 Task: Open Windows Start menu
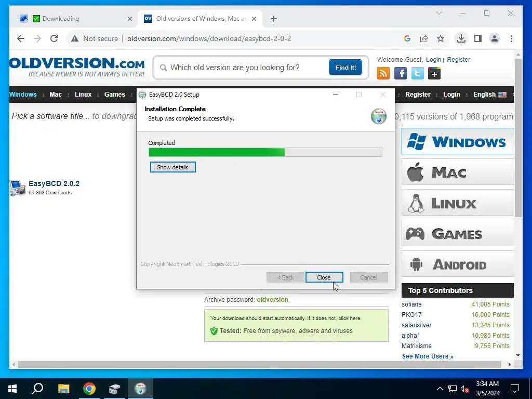point(12,389)
